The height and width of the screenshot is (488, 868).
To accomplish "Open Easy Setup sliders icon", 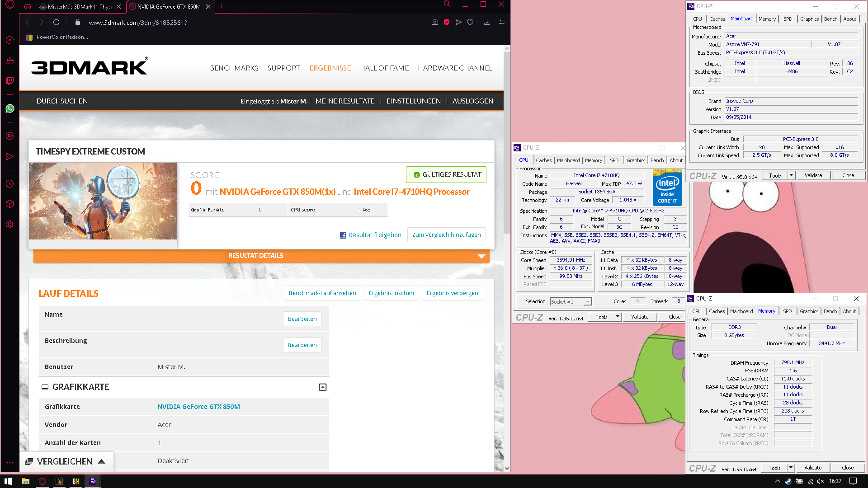I will coord(501,22).
